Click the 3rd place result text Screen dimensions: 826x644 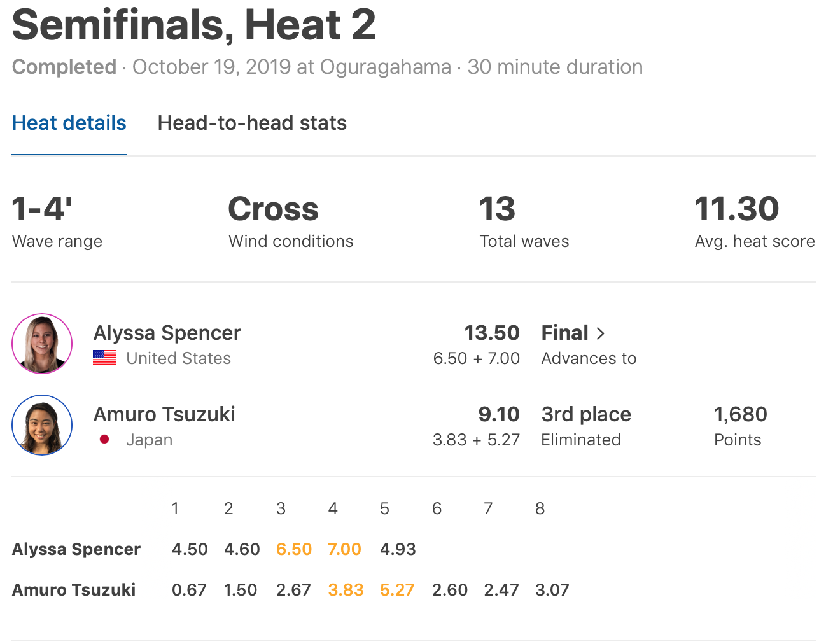(586, 414)
